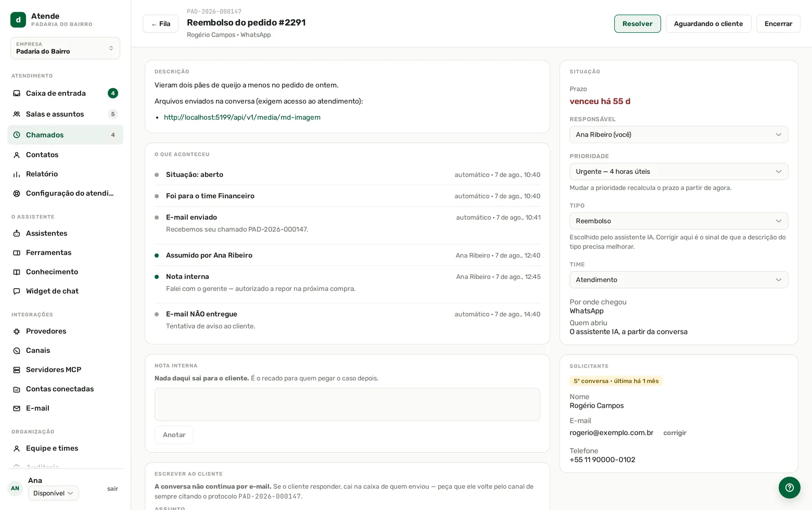Open Relatório bar chart icon
This screenshot has height=510, width=812.
(x=17, y=174)
